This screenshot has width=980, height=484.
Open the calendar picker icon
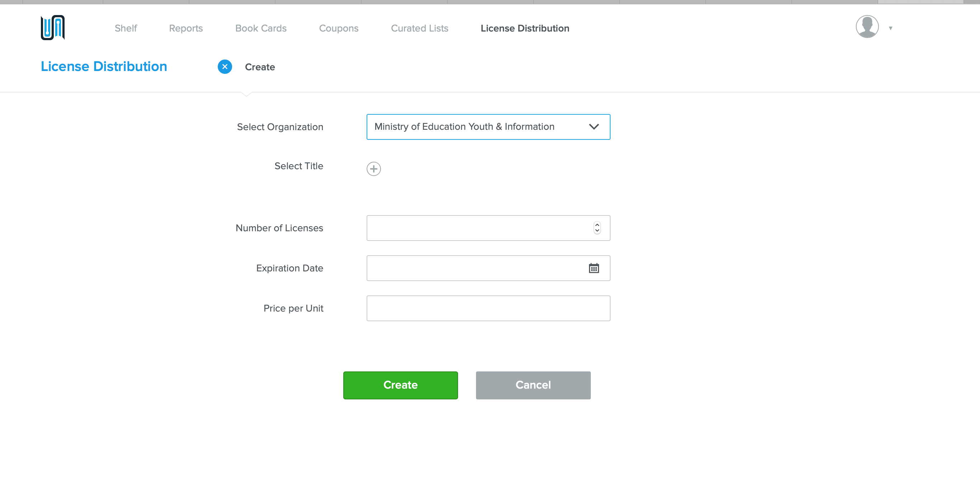click(x=594, y=268)
